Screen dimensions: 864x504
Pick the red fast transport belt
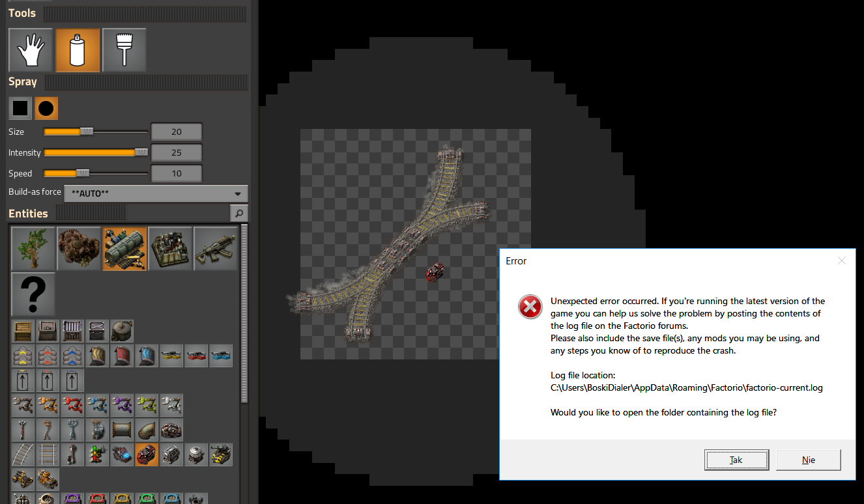point(48,356)
